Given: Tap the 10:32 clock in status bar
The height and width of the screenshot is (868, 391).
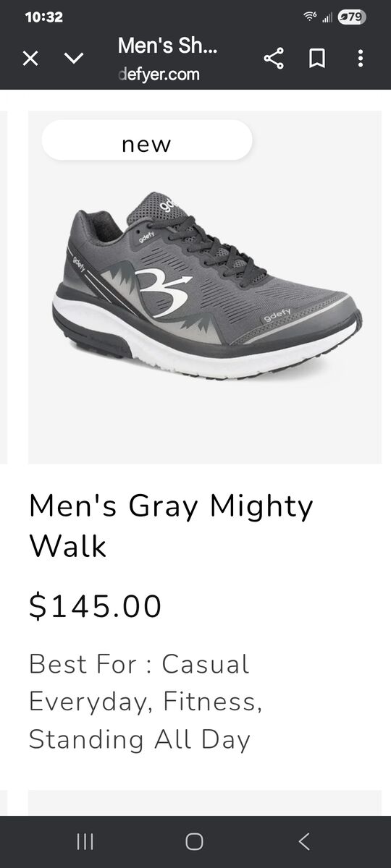Looking at the screenshot, I should [44, 17].
